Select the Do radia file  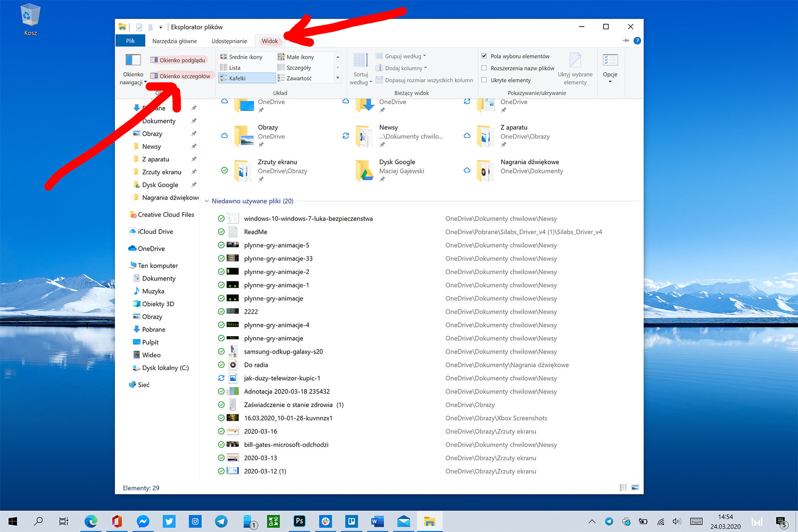tap(256, 365)
